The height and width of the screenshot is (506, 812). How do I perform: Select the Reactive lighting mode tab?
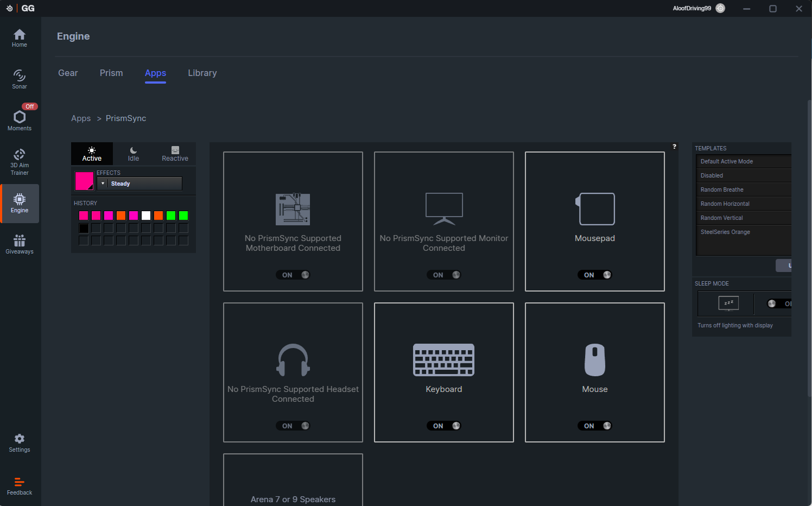pos(175,154)
